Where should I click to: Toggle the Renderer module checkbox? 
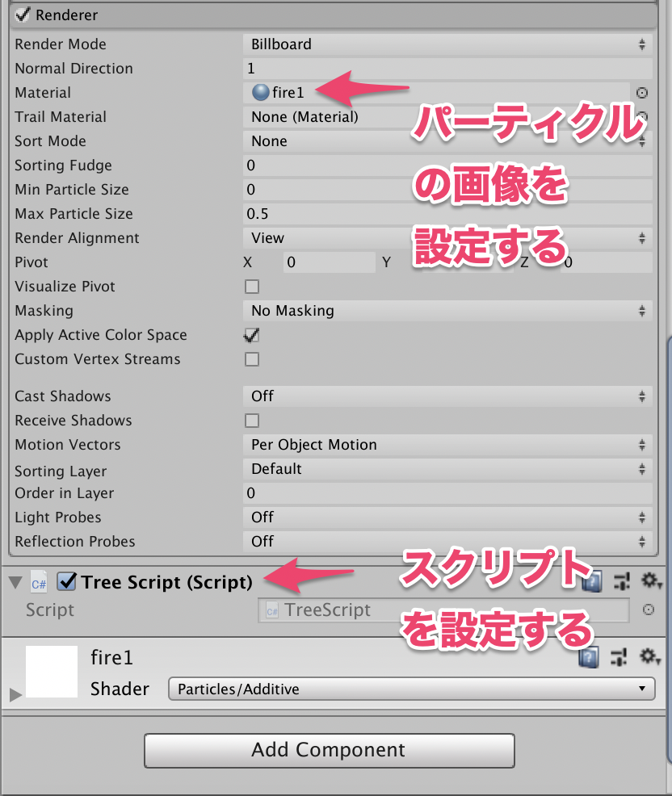coord(23,15)
